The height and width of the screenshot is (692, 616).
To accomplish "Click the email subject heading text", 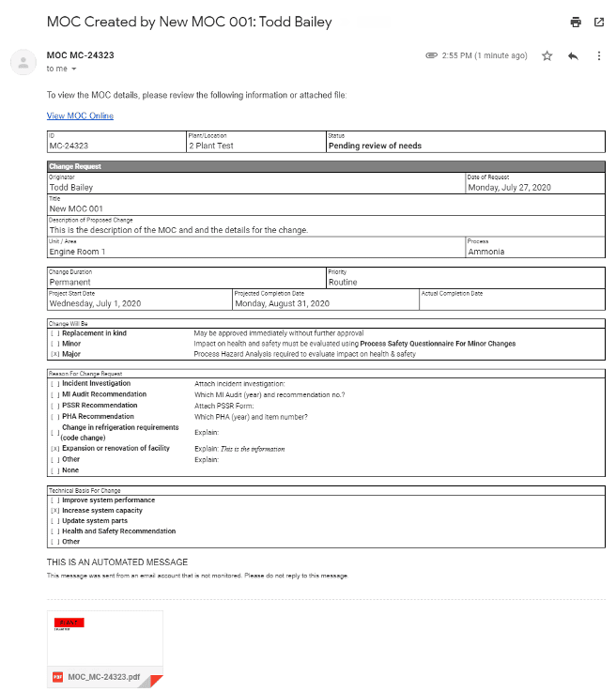I will pos(189,22).
